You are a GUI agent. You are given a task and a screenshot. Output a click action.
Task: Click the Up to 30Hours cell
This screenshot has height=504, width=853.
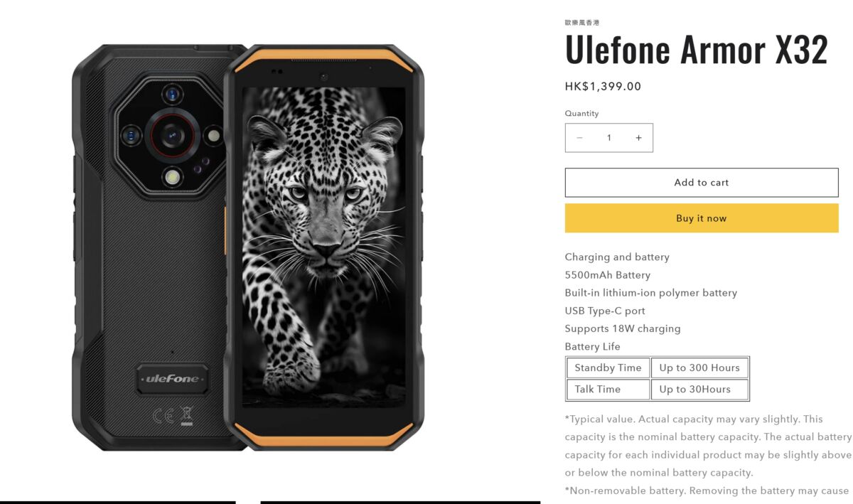pos(699,389)
